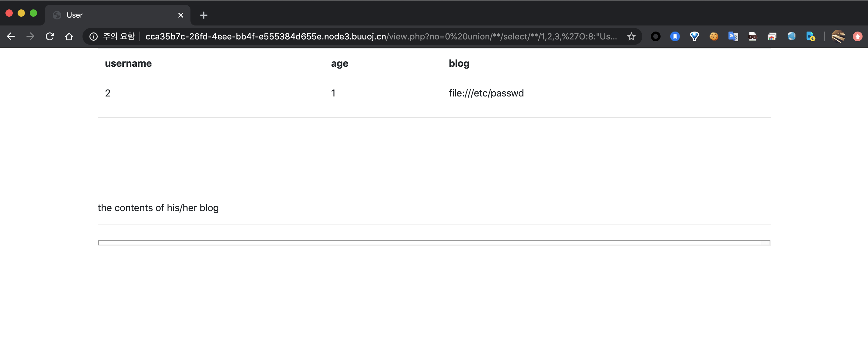This screenshot has height=358, width=868.
Task: Bookmark this page with the star
Action: [631, 36]
